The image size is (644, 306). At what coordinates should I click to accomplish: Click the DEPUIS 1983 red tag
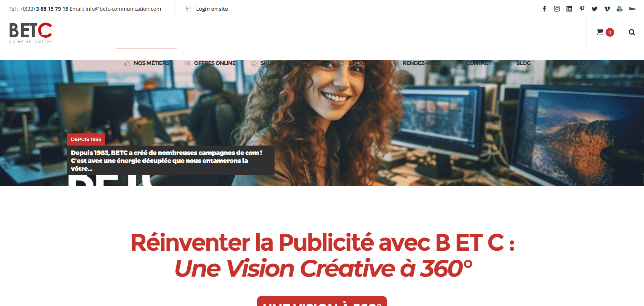tap(86, 139)
